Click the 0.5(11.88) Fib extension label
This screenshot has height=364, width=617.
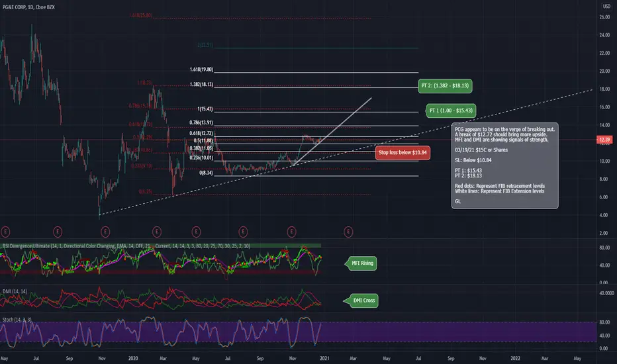point(203,141)
